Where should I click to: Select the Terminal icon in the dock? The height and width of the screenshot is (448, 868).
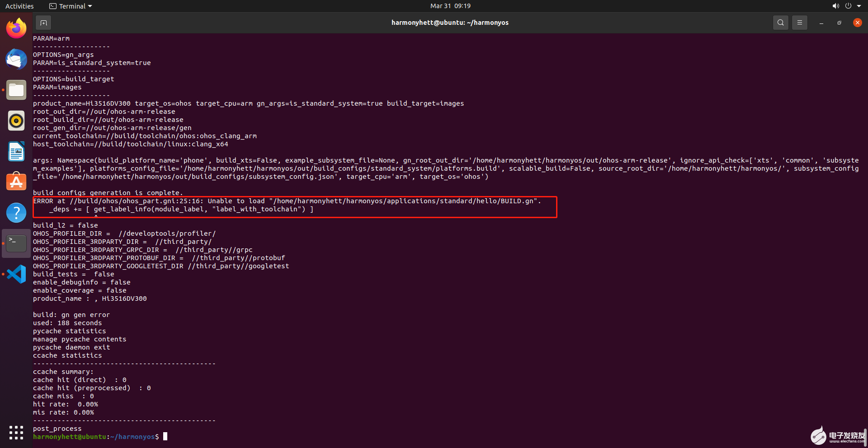pos(16,243)
